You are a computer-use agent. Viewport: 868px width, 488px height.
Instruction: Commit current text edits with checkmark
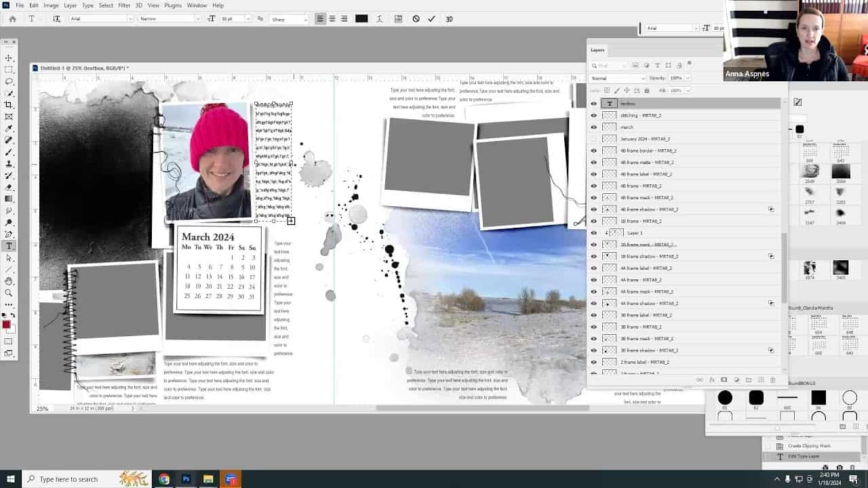pos(431,19)
